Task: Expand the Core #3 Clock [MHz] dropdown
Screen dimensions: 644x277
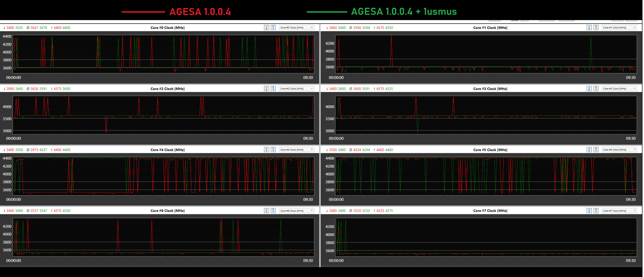Action: coord(619,89)
